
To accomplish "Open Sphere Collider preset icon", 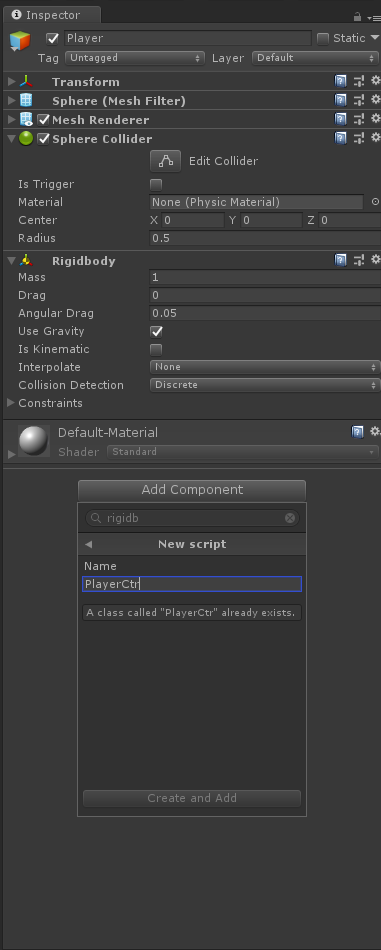I will pos(359,139).
